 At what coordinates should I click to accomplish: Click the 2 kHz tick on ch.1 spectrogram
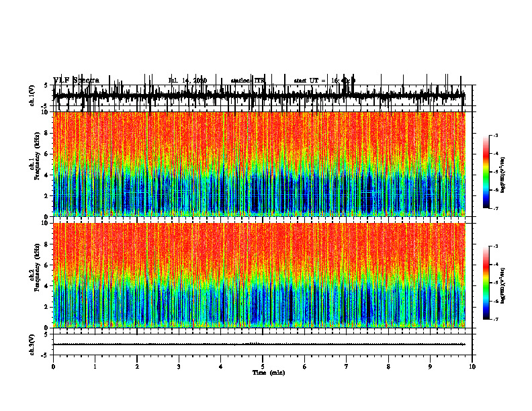[46, 196]
